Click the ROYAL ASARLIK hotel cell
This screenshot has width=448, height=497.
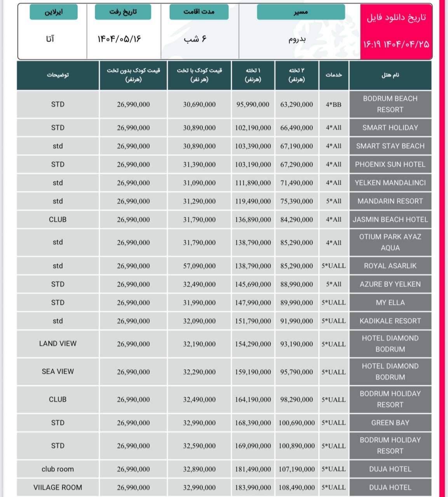tap(390, 266)
